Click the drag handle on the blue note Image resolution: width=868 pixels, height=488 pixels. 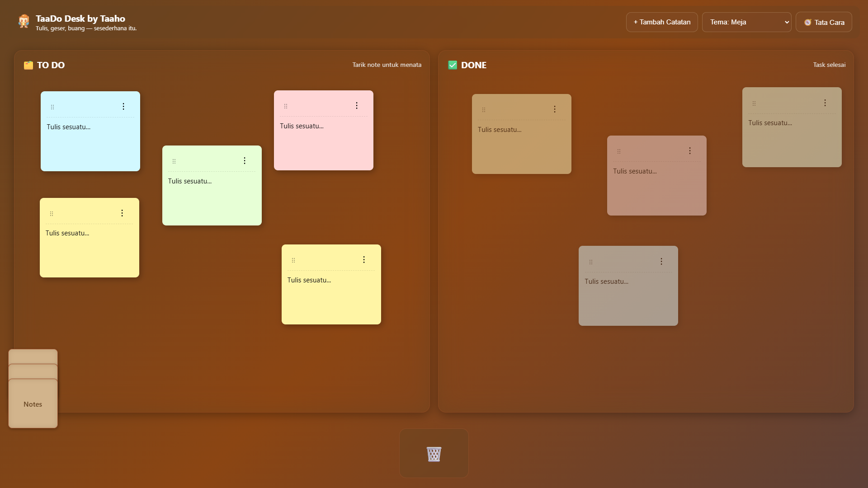[x=52, y=107]
